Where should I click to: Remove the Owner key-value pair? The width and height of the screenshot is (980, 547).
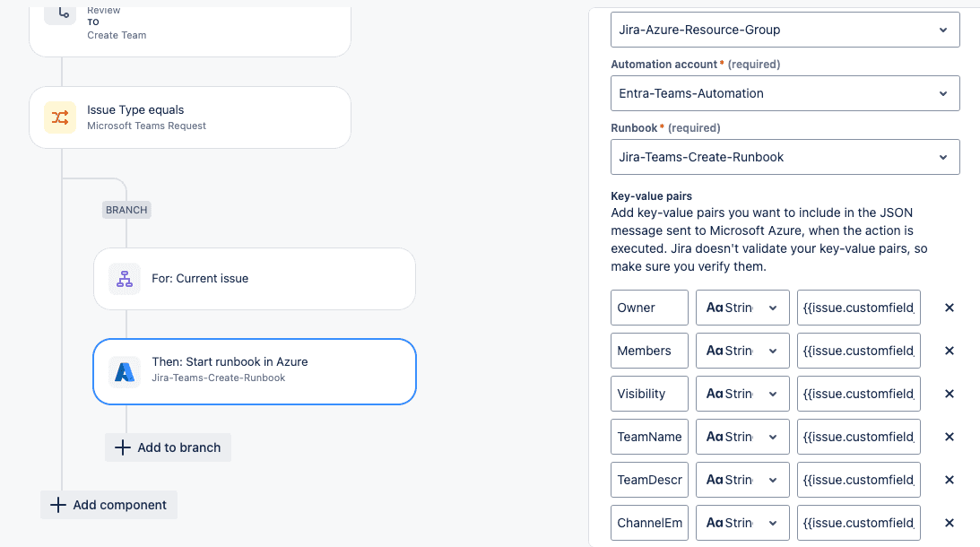tap(950, 308)
